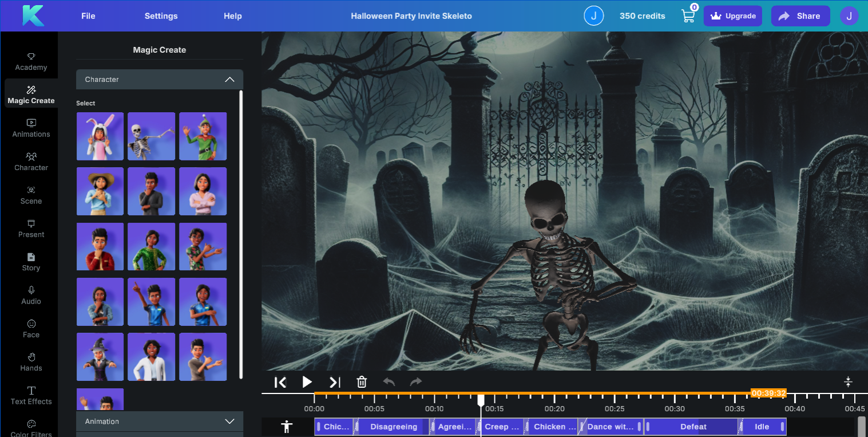The image size is (868, 437).
Task: Open the Hands animation panel
Action: [30, 361]
